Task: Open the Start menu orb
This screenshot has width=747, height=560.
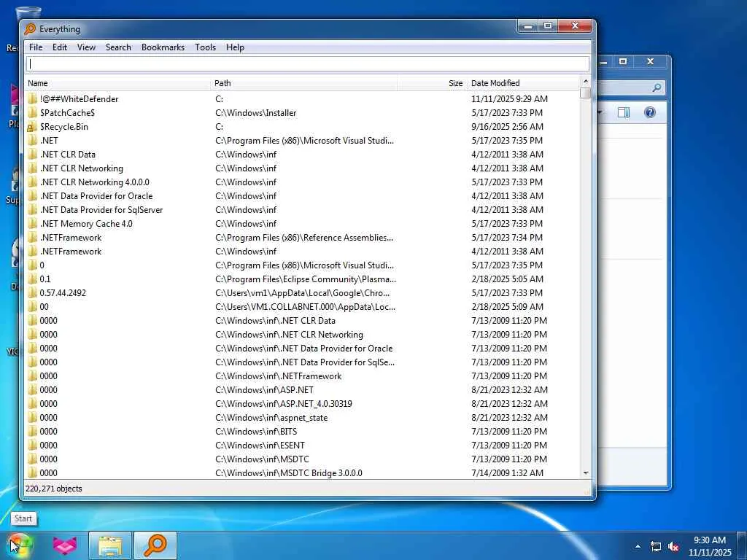Action: point(19,545)
